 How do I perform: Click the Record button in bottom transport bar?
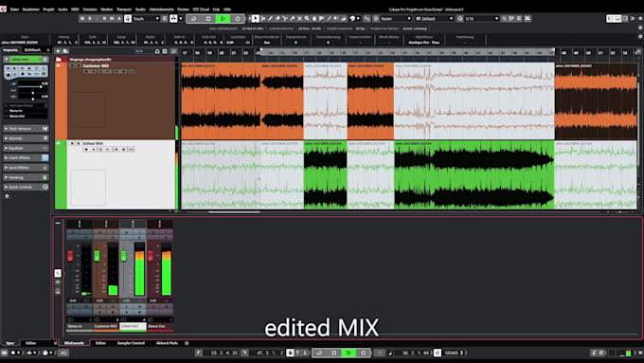pos(363,353)
